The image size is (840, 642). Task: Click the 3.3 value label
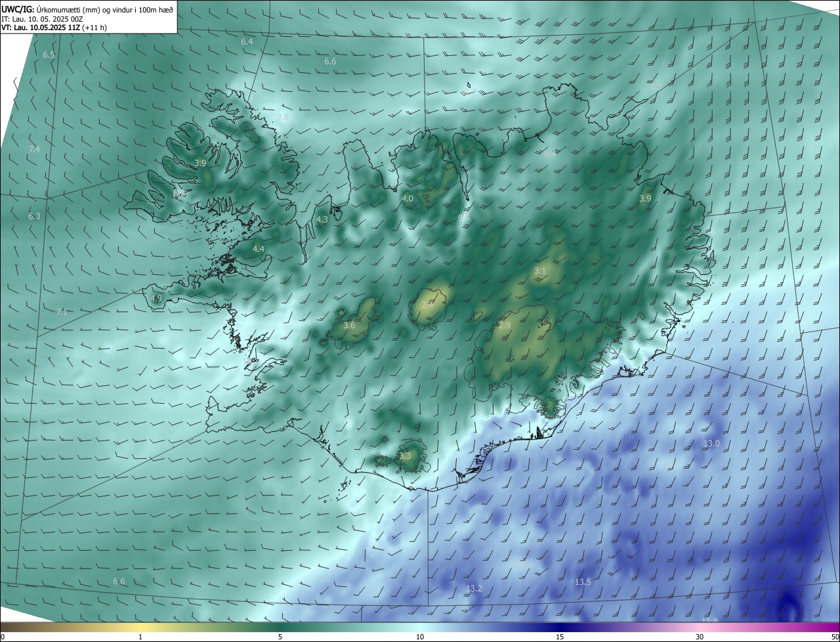[405, 456]
